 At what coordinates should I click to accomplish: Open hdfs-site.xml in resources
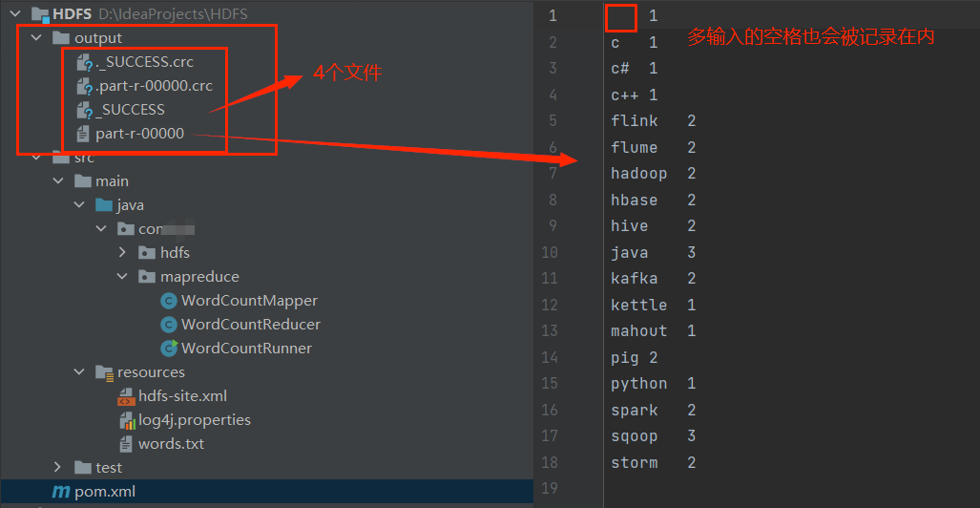click(182, 396)
